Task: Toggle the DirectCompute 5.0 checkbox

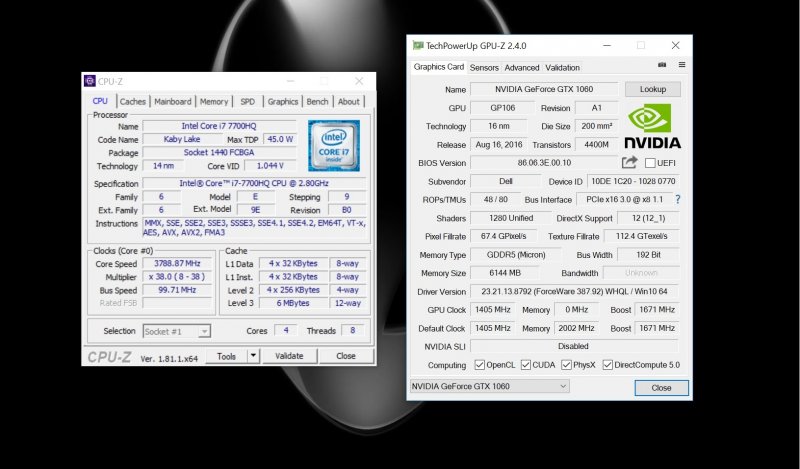Action: (x=607, y=365)
